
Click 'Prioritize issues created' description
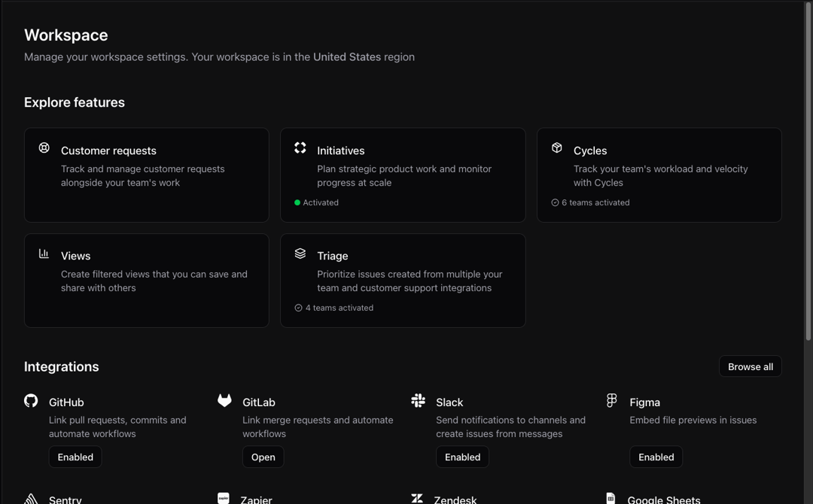[410, 281]
